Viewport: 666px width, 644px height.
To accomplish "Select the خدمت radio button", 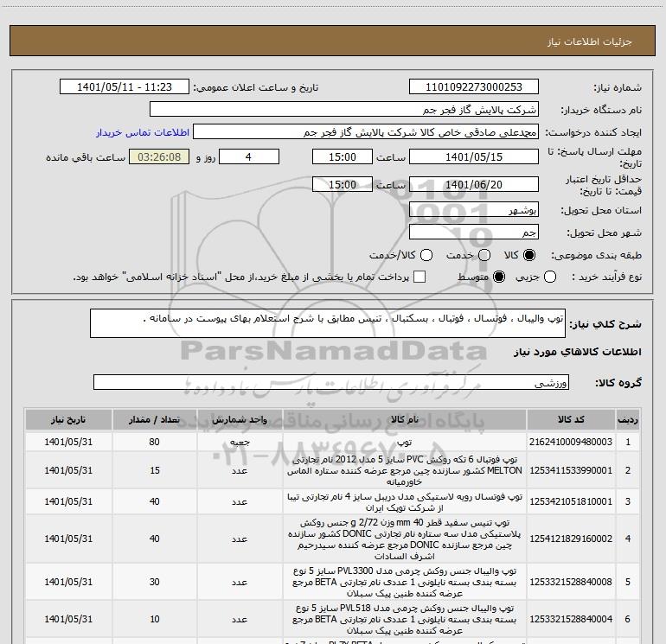I will coord(484,255).
